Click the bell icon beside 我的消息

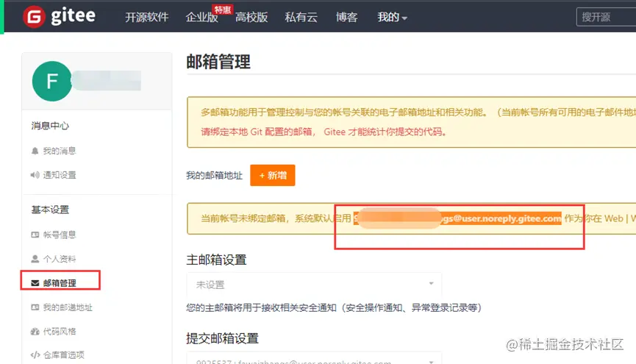coord(35,151)
